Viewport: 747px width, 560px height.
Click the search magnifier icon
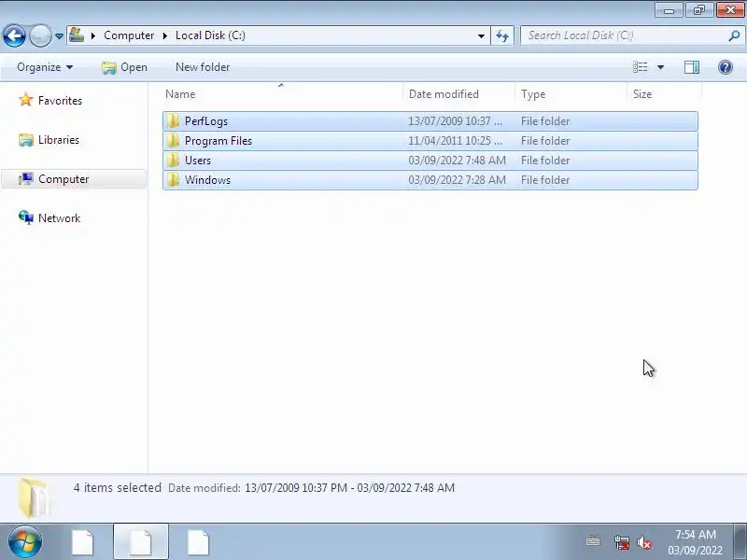coord(734,35)
